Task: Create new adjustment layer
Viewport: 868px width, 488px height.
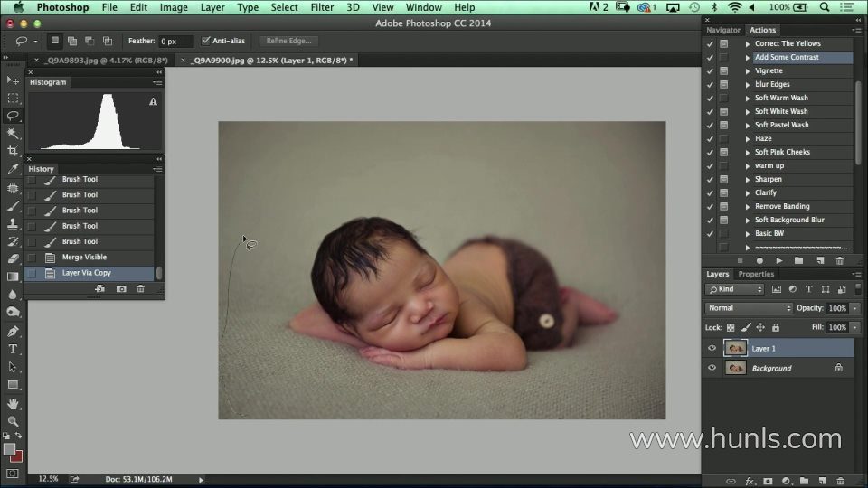Action: 786,481
